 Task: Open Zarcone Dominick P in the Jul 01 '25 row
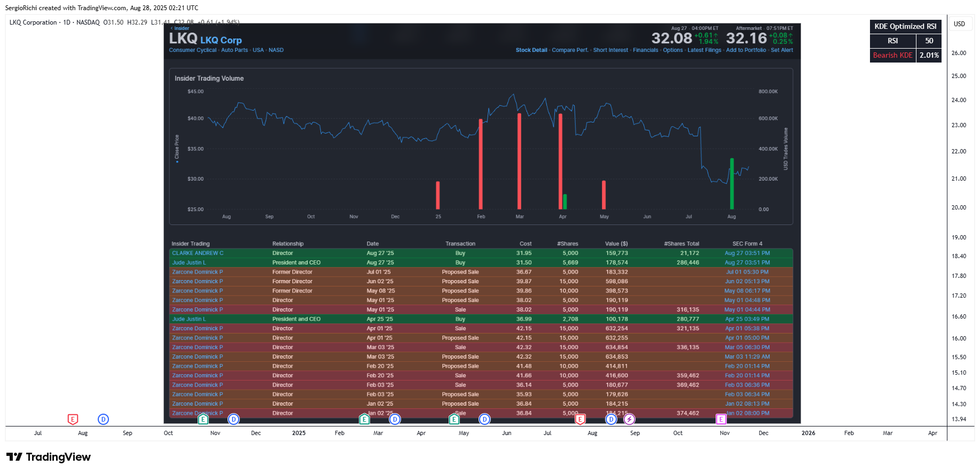click(198, 272)
